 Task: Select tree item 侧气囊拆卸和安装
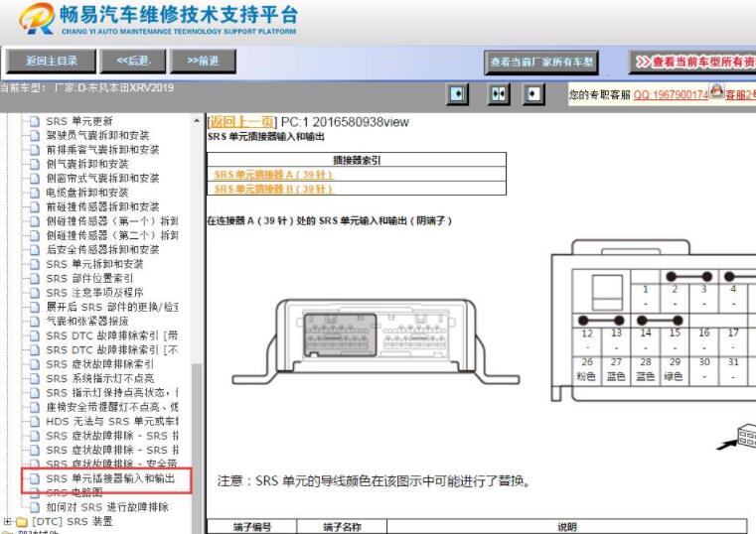click(87, 164)
